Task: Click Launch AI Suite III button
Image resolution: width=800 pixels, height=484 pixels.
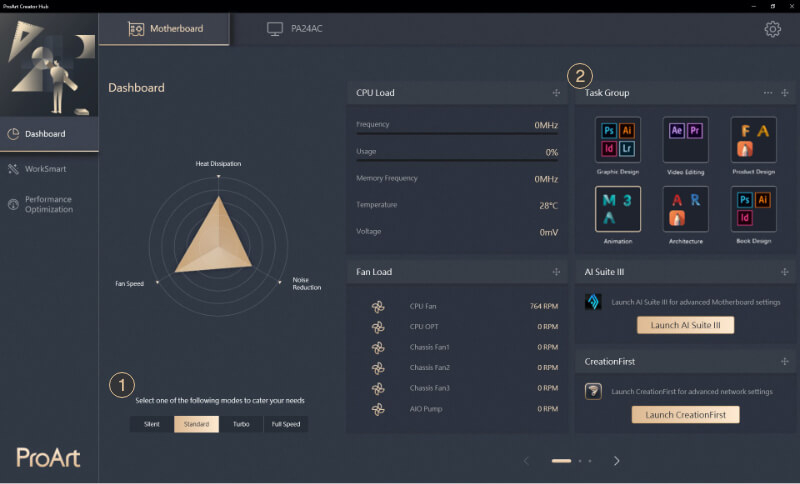Action: point(685,325)
